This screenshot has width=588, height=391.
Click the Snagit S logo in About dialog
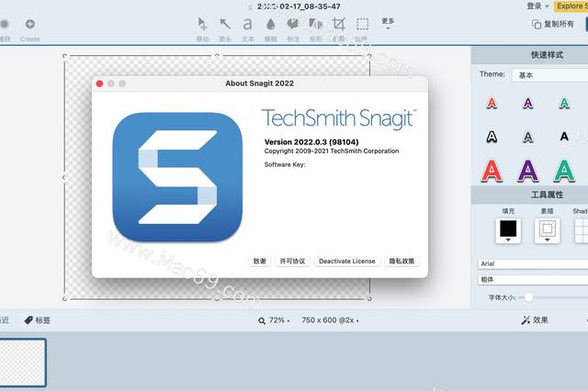click(x=177, y=177)
